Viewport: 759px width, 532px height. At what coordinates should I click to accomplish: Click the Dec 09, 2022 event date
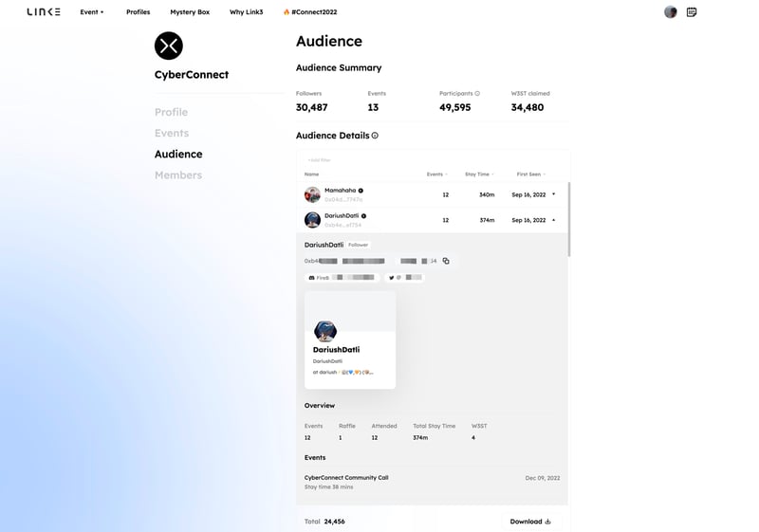pyautogui.click(x=543, y=478)
